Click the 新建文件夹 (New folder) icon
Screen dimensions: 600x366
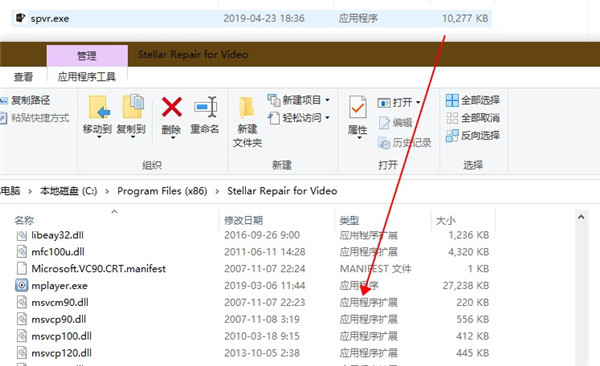(247, 108)
